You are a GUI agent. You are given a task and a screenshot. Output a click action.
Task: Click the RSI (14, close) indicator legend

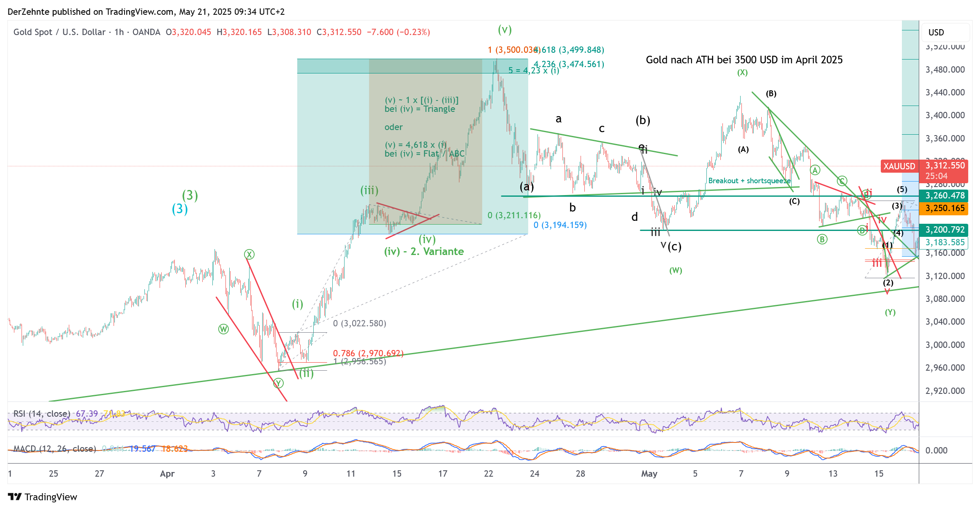(x=41, y=414)
